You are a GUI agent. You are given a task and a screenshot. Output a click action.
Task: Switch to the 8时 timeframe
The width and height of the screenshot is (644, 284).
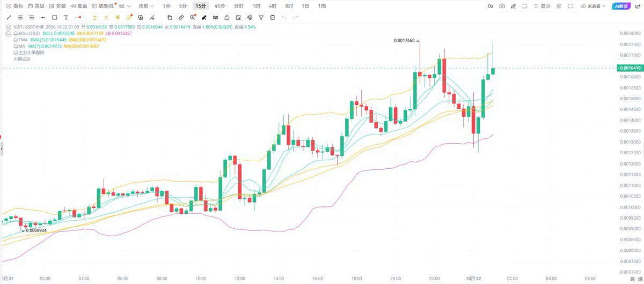pos(289,6)
